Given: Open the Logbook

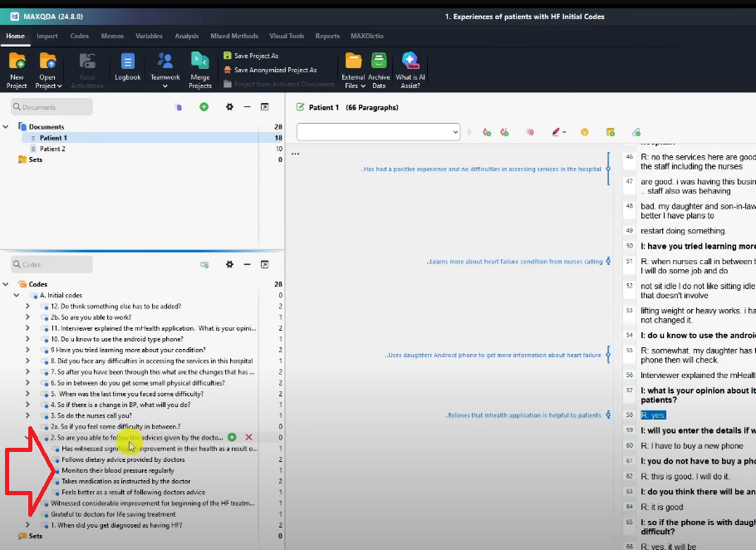Looking at the screenshot, I should pyautogui.click(x=128, y=66).
